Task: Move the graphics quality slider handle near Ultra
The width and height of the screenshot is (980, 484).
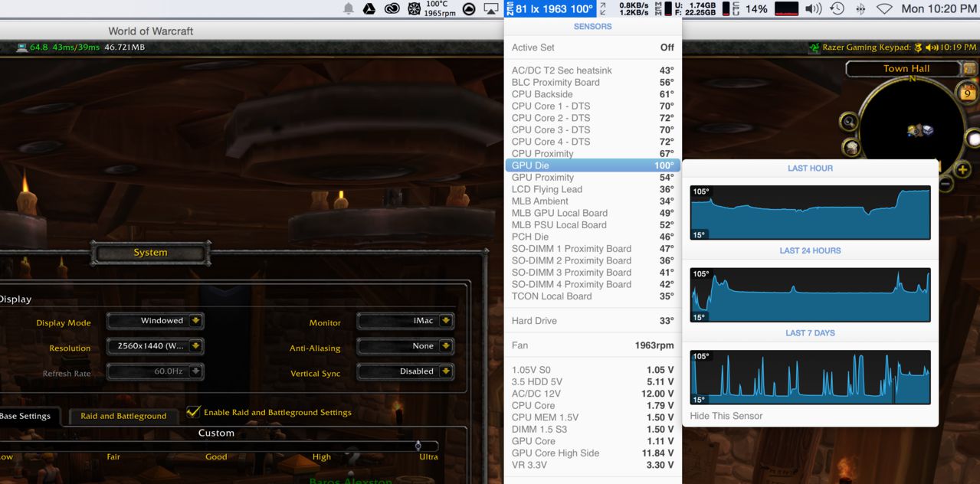Action: click(x=418, y=445)
